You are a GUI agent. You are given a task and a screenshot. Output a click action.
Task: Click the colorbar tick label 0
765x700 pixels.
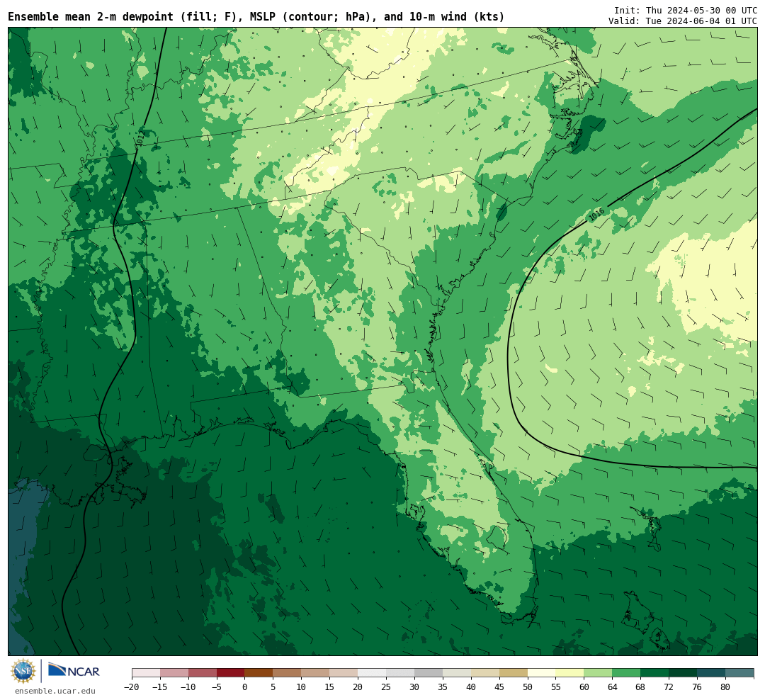click(x=244, y=687)
